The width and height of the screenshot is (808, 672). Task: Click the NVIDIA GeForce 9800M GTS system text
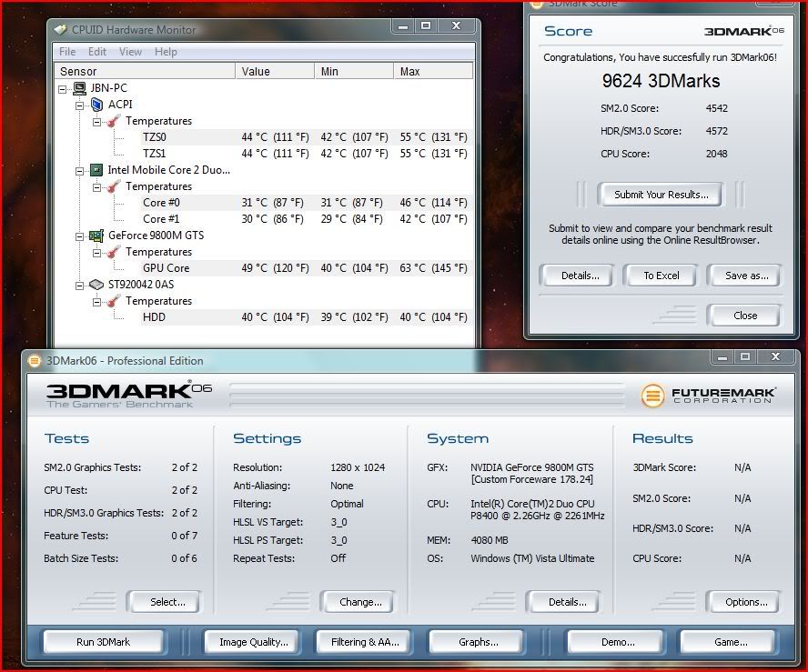point(531,467)
